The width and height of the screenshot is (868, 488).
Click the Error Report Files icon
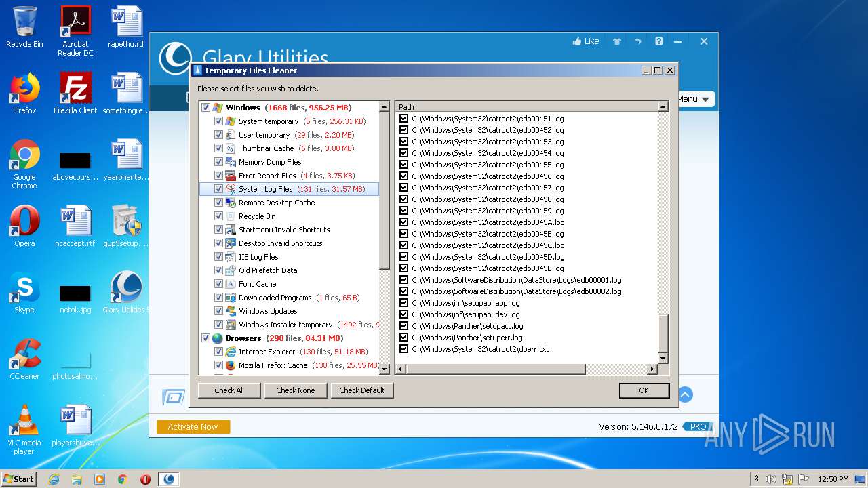click(x=231, y=176)
